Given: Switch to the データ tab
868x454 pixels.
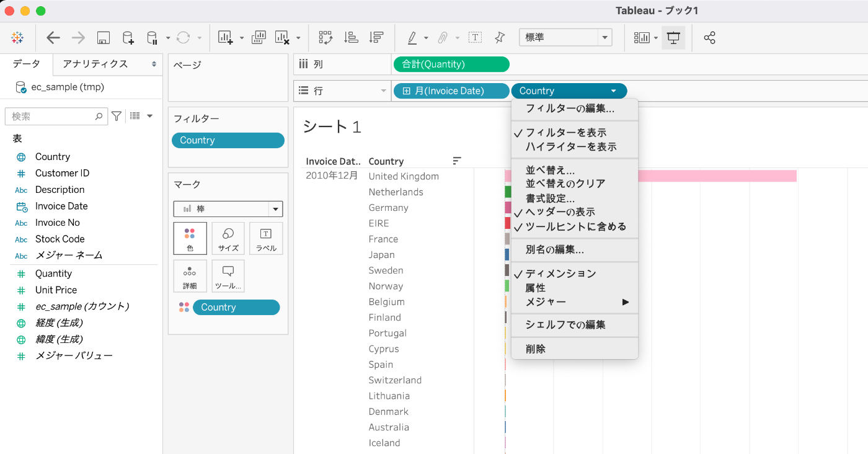Looking at the screenshot, I should (27, 64).
